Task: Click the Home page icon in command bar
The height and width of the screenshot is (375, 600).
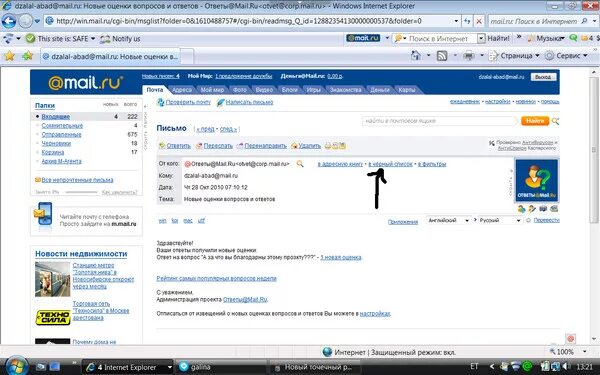Action: click(x=416, y=56)
